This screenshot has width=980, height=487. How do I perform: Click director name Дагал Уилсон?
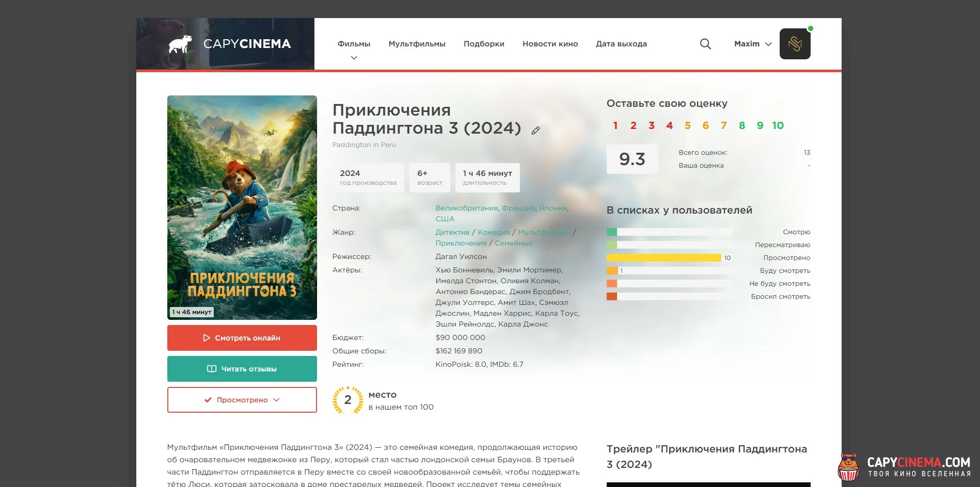click(461, 256)
